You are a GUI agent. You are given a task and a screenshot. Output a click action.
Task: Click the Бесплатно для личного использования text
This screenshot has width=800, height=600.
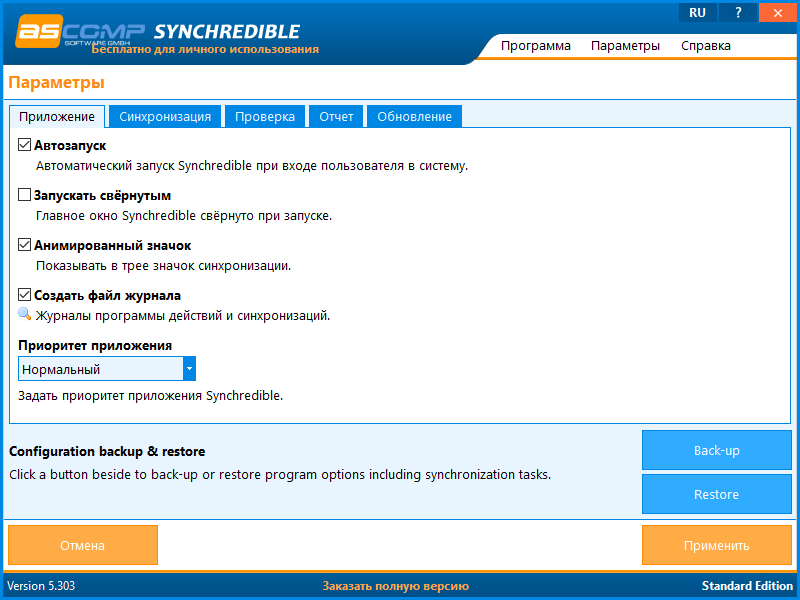(205, 49)
